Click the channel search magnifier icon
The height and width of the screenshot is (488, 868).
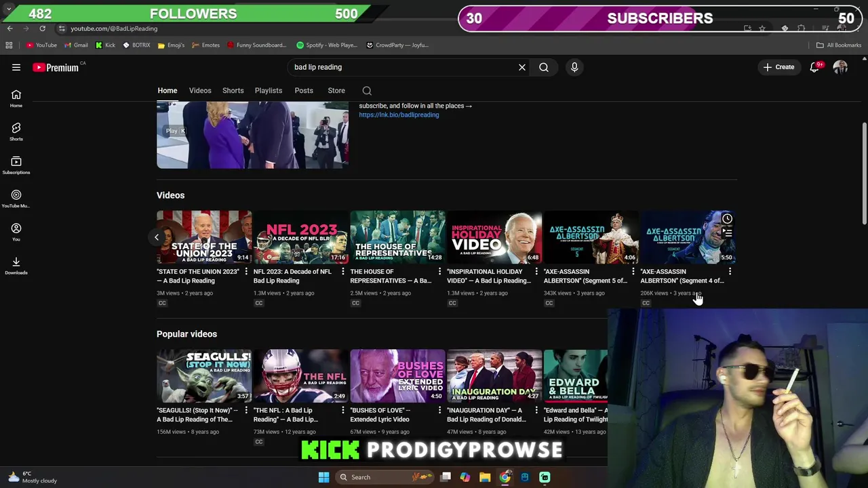point(367,91)
